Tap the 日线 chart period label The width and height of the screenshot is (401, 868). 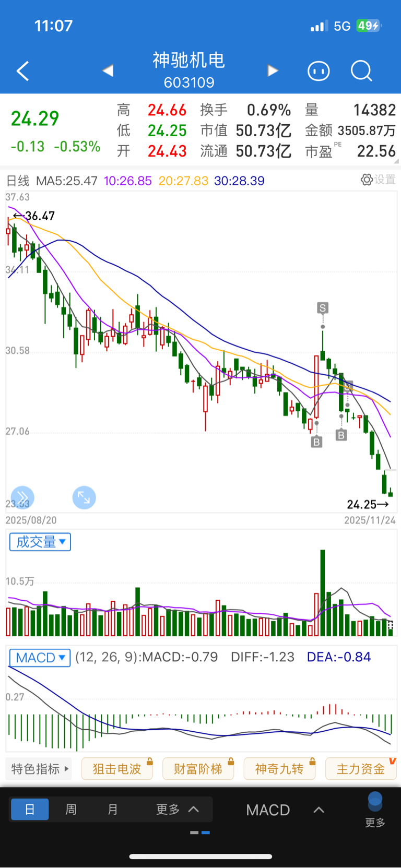(x=17, y=181)
